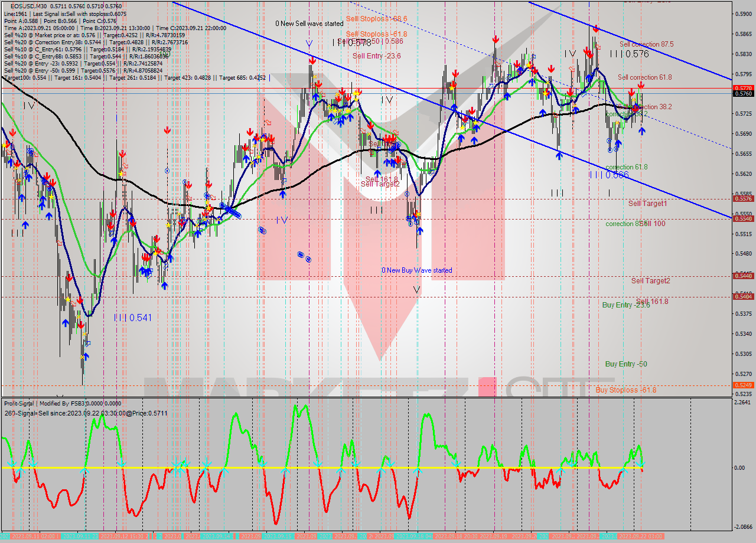Image resolution: width=756 pixels, height=543 pixels.
Task: Select first cyan crossover arrow in Profit-Signal window
Action: [x=10, y=463]
